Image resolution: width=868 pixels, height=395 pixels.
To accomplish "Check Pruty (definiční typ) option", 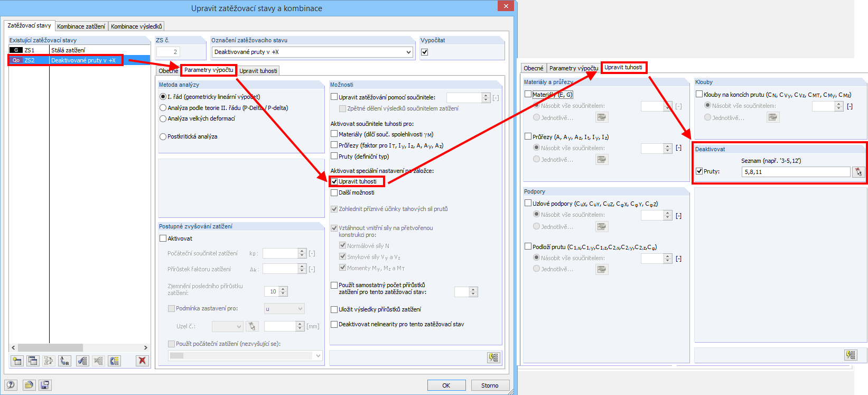I will [x=334, y=156].
